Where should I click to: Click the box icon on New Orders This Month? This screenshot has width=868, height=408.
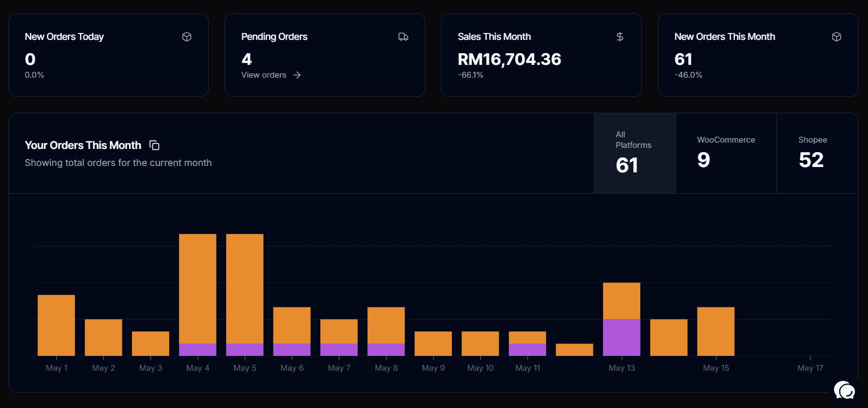coord(837,37)
